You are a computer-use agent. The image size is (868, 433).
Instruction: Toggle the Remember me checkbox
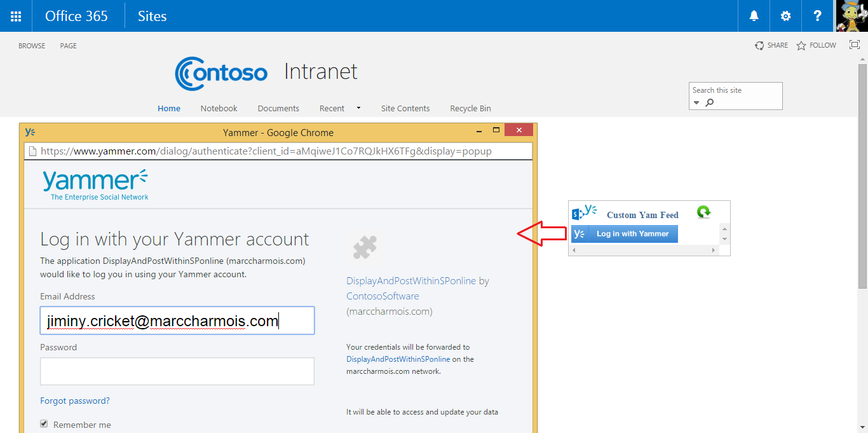tap(44, 423)
